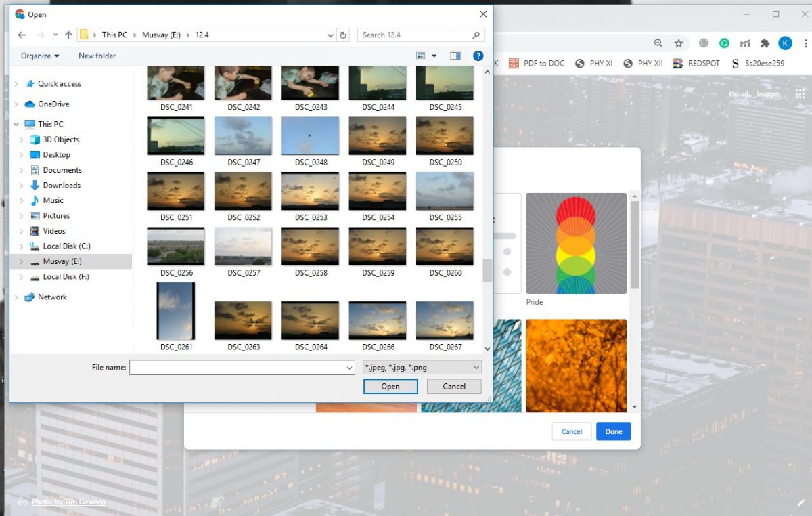This screenshot has height=516, width=812.
Task: Click New folder in toolbar
Action: tap(97, 56)
